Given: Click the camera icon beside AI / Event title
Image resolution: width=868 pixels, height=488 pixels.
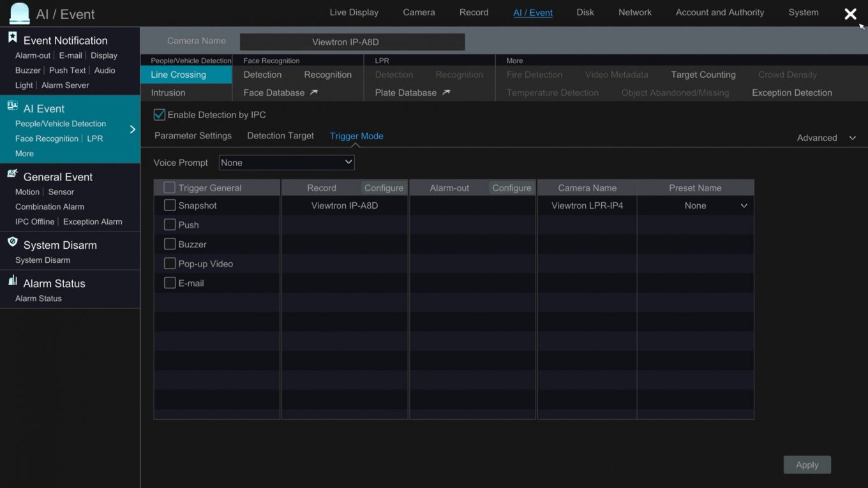Looking at the screenshot, I should [19, 13].
